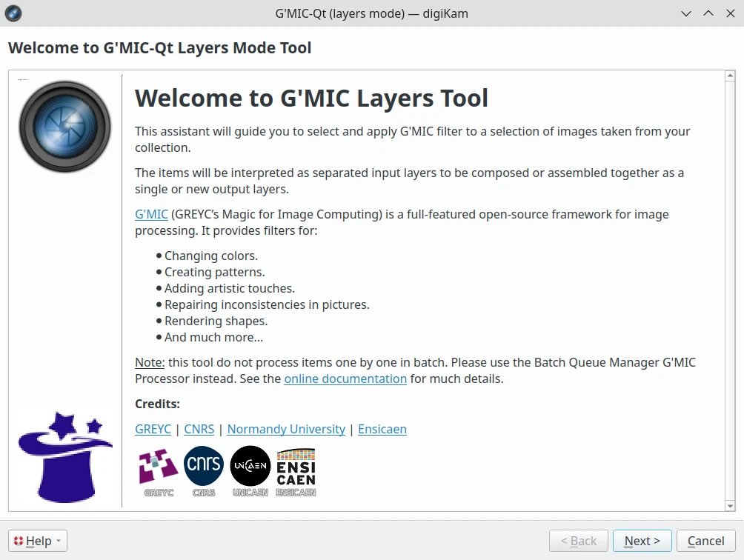Click the scrollbar up arrow
Screen dimensions: 744x560
click(x=730, y=76)
